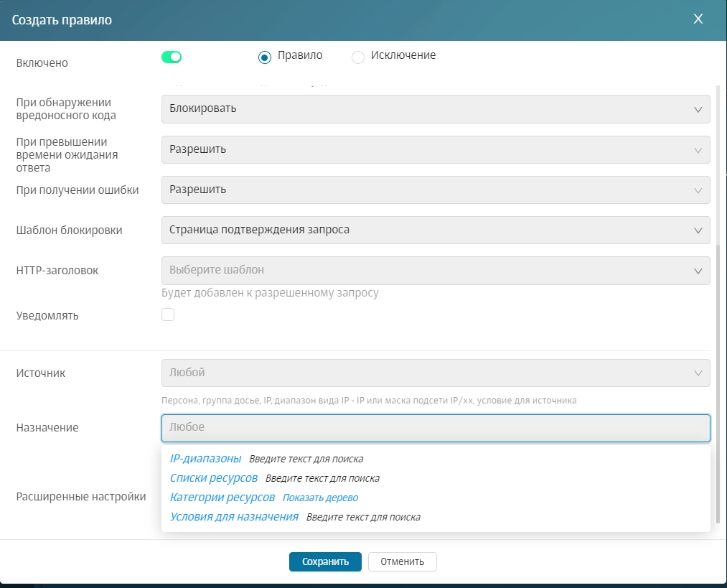The height and width of the screenshot is (588, 727).
Task: Choose Категории ресурсов in the destination list
Action: [222, 498]
